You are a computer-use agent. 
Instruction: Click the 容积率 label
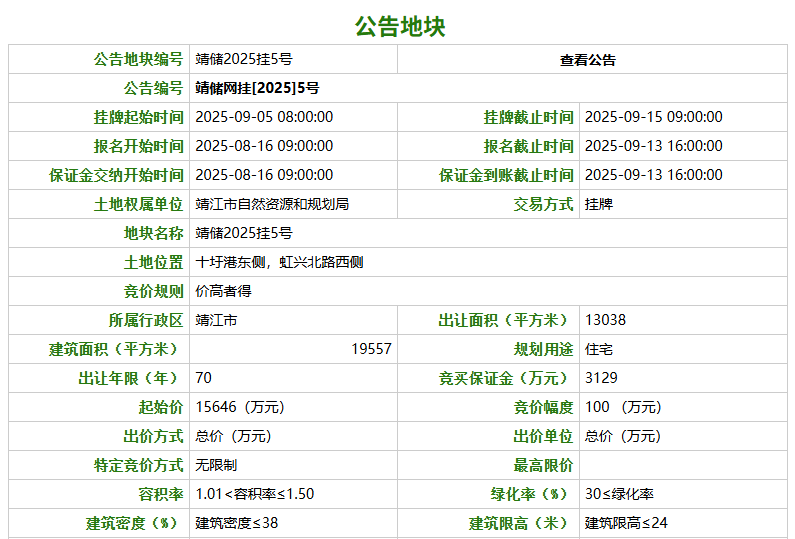tap(161, 494)
